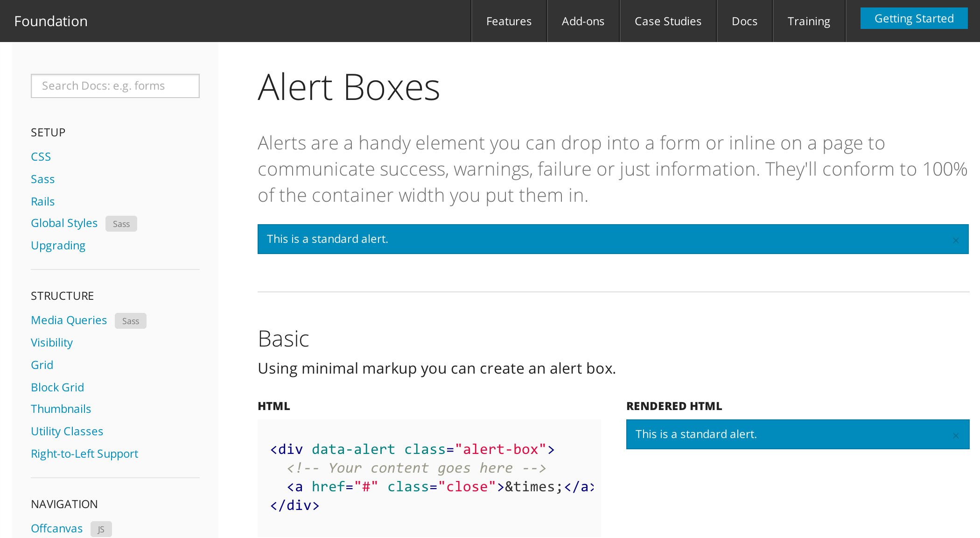Open the Upgrading link
This screenshot has height=538, width=980.
coord(58,245)
